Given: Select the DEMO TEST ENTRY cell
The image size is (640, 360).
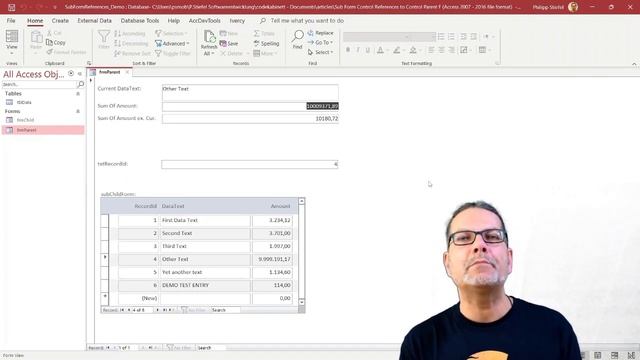Looking at the screenshot, I should coord(205,285).
